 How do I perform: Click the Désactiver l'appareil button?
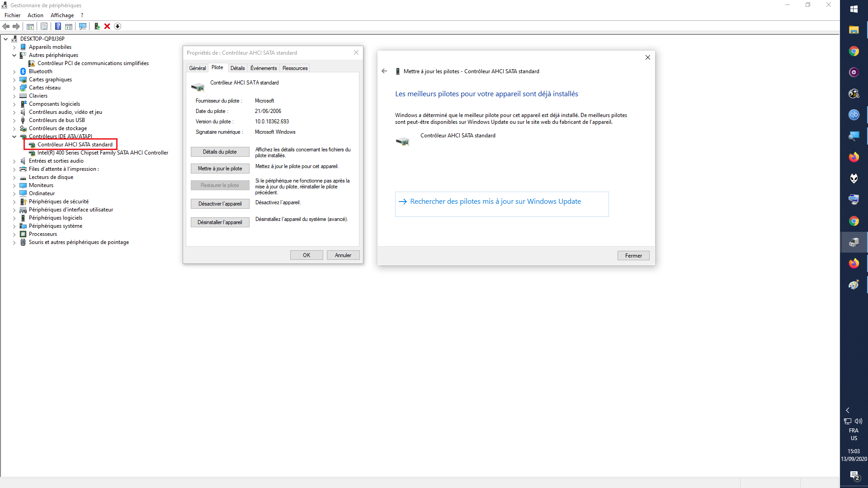pyautogui.click(x=220, y=204)
